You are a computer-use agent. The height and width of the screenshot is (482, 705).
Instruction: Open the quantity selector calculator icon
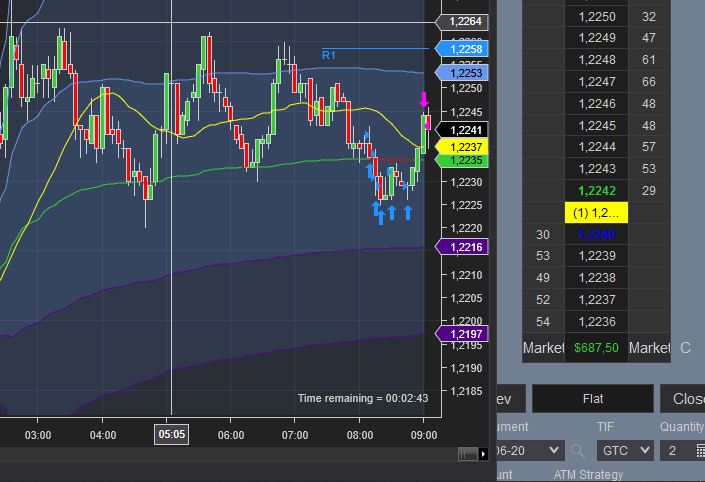pyautogui.click(x=700, y=450)
